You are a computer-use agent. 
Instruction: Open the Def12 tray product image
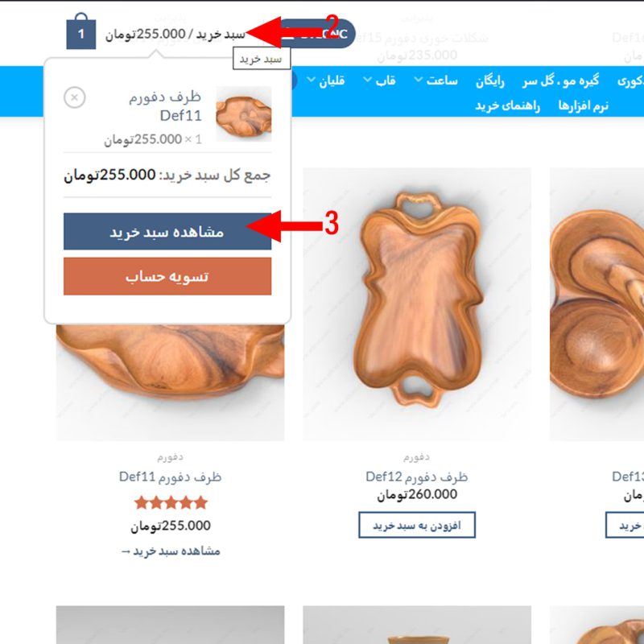[417, 304]
